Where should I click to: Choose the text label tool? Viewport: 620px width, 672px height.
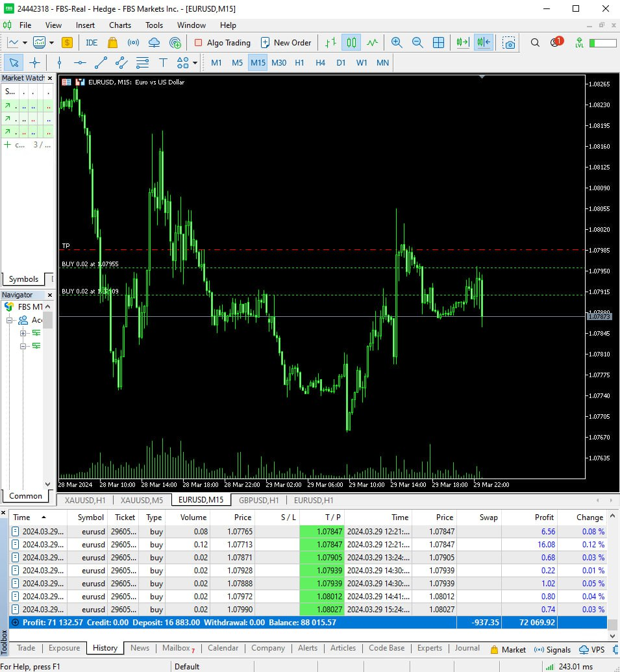coord(163,63)
